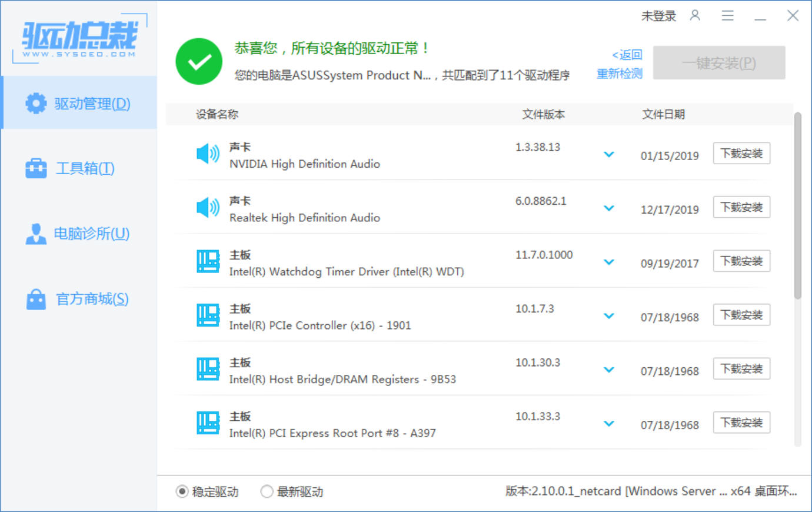Click Intel(R) Watchdog Timer Driver device name
The image size is (812, 512).
click(x=347, y=272)
